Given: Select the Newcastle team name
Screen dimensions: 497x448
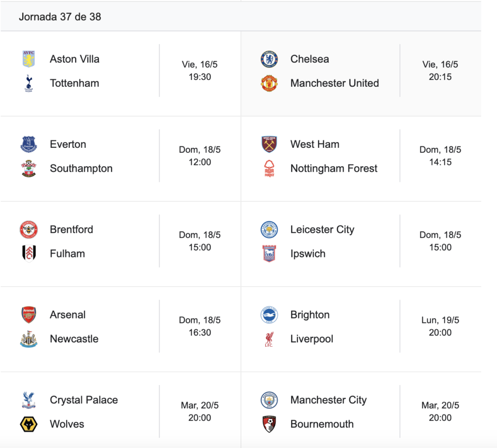Looking at the screenshot, I should point(74,339).
